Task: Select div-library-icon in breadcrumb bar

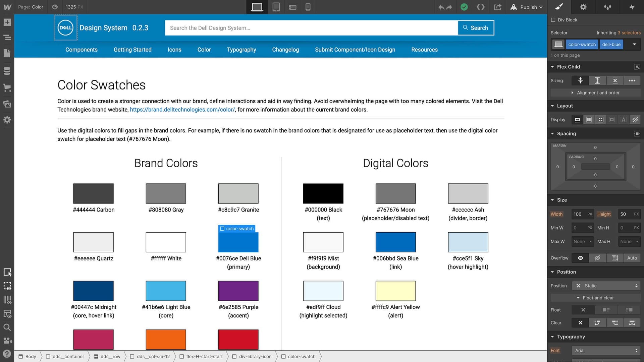Action: pyautogui.click(x=252, y=356)
